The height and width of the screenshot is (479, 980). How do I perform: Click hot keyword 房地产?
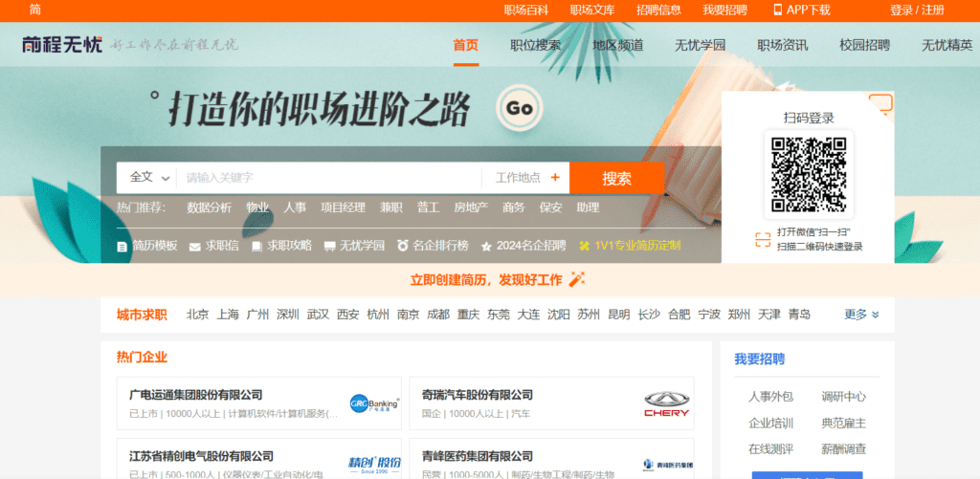click(x=471, y=208)
